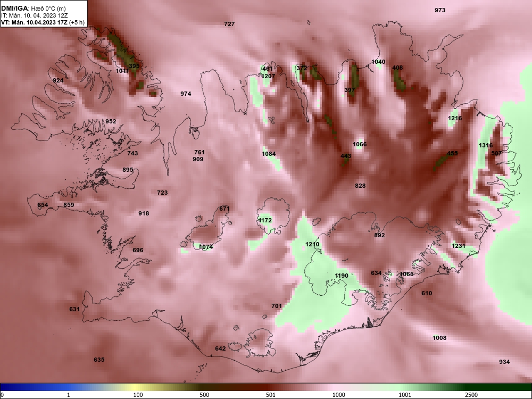532x399 pixels.
Task: Click the value 1190 on the map
Action: pyautogui.click(x=342, y=276)
